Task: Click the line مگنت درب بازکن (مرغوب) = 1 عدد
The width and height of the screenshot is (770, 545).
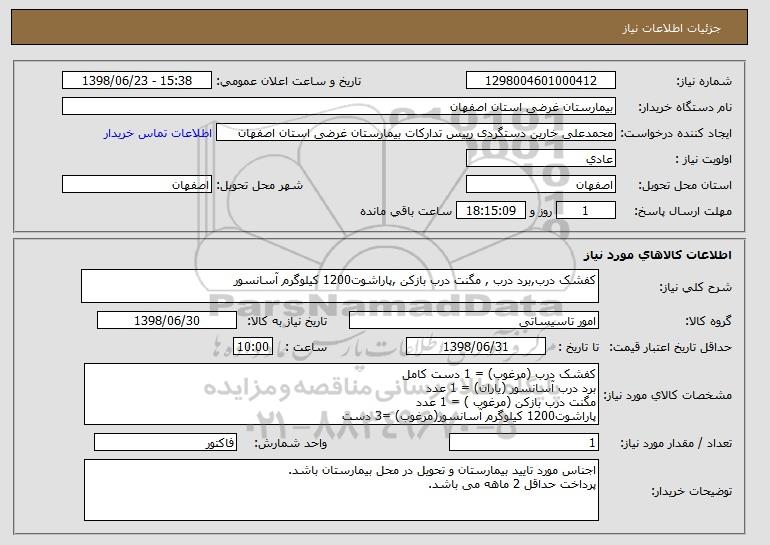Action: click(506, 402)
